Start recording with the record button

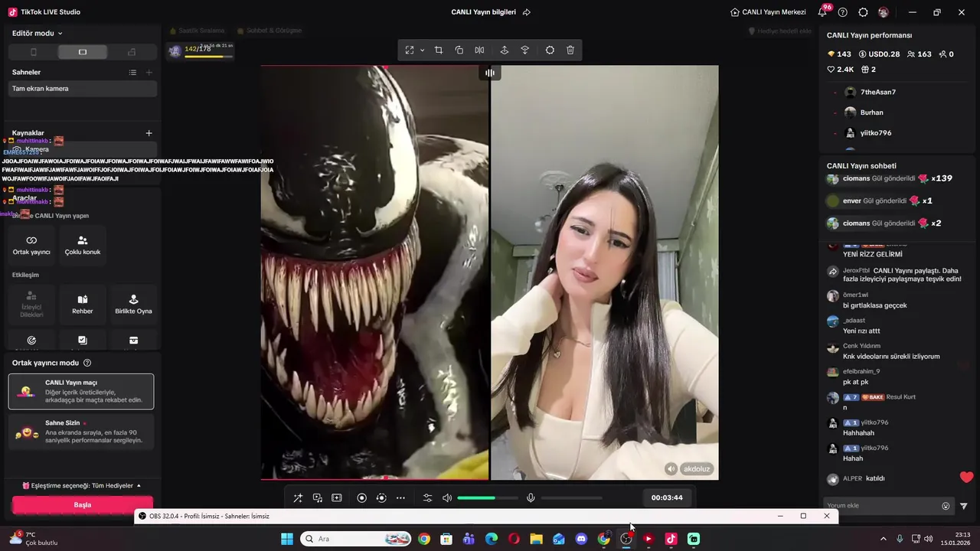362,498
